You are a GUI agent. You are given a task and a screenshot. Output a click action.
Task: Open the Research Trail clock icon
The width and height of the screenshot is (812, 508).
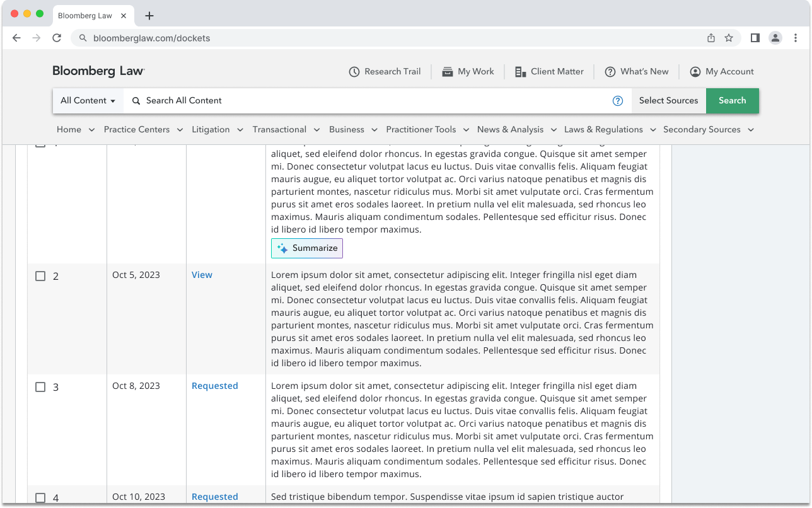click(x=354, y=71)
